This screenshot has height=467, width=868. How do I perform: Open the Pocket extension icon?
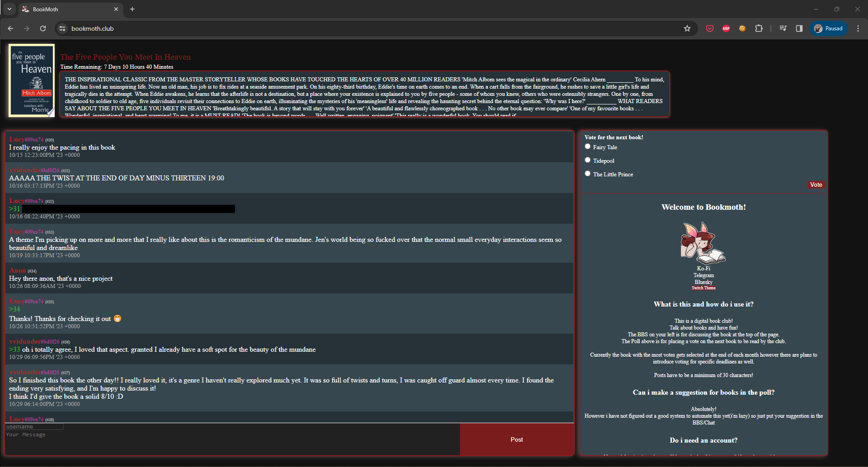click(710, 28)
